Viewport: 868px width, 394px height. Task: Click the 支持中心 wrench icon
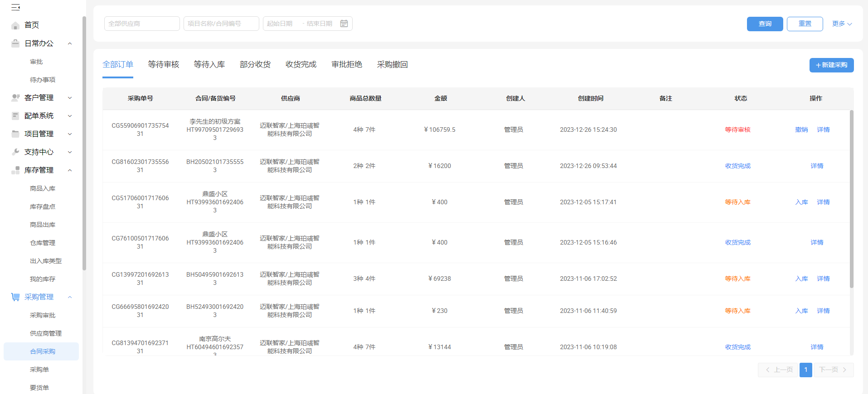[15, 152]
